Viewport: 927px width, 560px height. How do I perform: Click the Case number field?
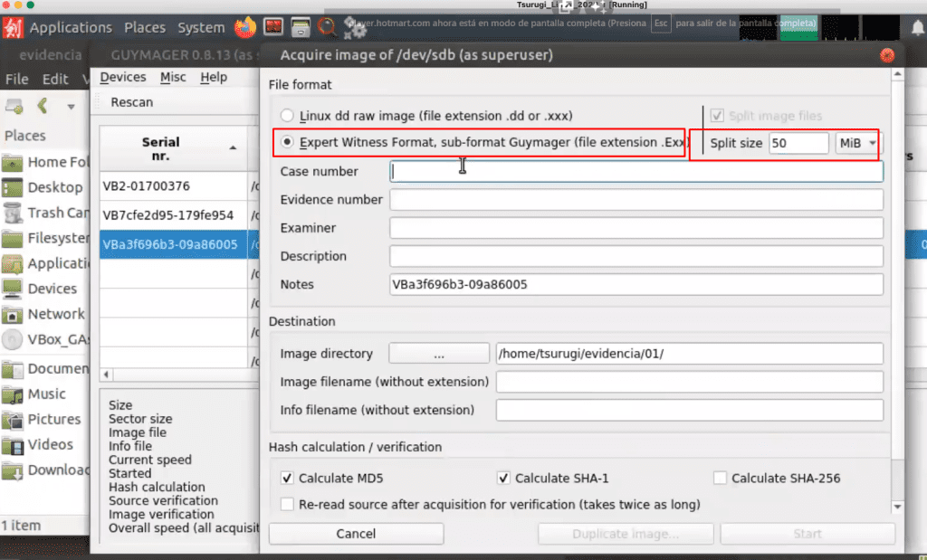[636, 171]
